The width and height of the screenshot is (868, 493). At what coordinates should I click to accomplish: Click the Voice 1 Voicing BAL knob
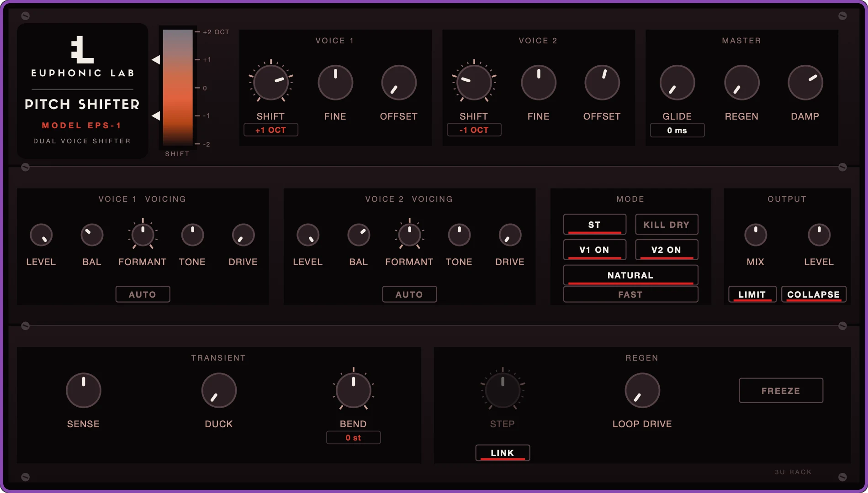[x=92, y=235]
